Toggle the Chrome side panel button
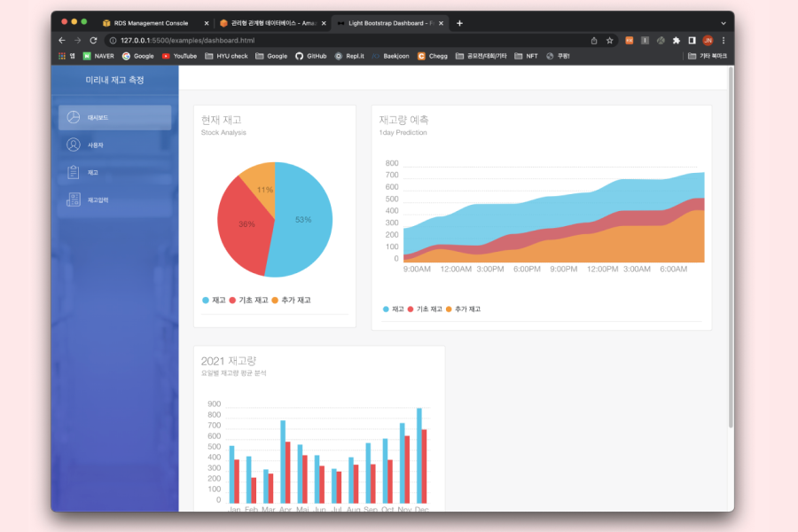Screen dimensions: 798x532 click(692, 41)
